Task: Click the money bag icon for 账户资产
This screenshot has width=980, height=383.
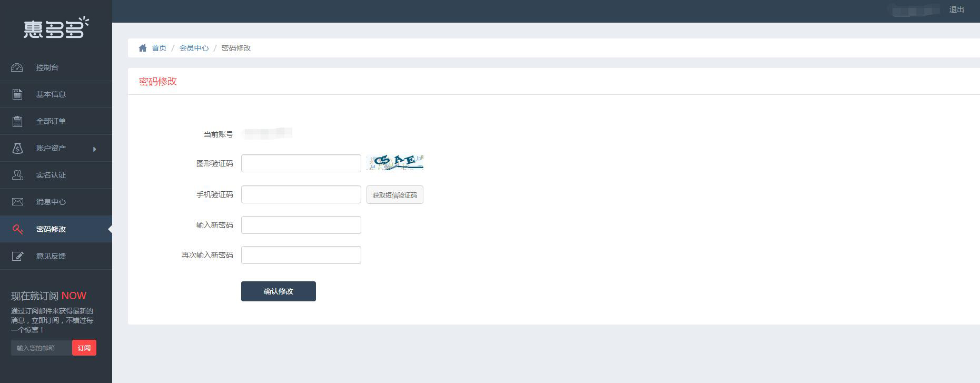Action: coord(17,148)
